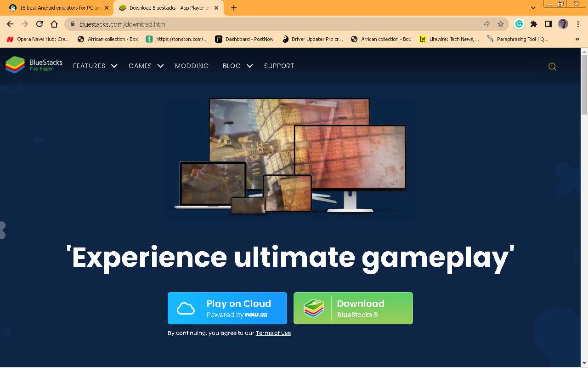Click the browser back arrow
Image resolution: width=588 pixels, height=368 pixels.
click(10, 24)
